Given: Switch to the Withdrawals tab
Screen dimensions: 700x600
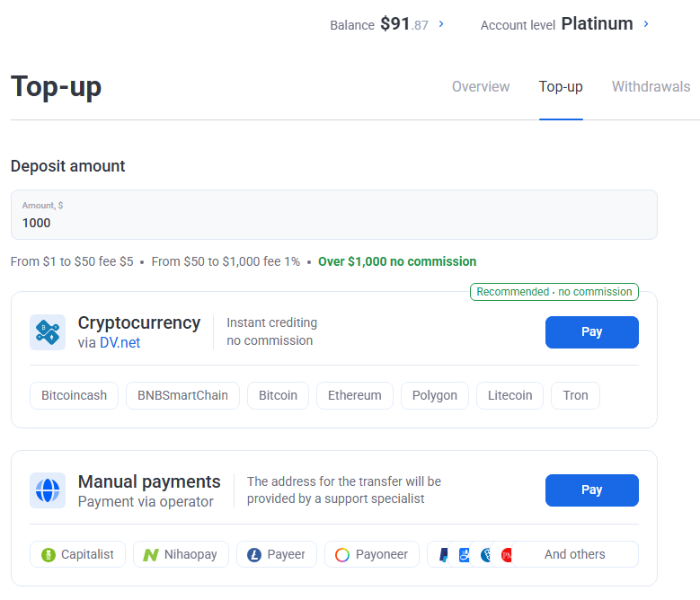Looking at the screenshot, I should [x=651, y=87].
